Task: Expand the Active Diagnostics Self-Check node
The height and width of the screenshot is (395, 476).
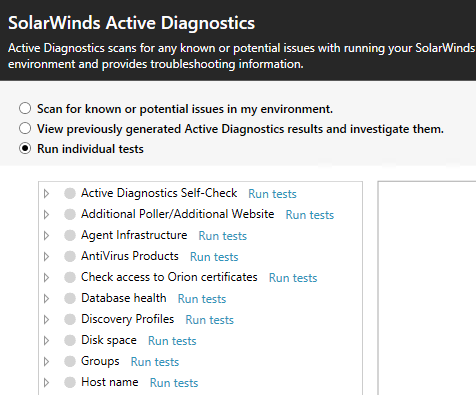Action: (46, 193)
